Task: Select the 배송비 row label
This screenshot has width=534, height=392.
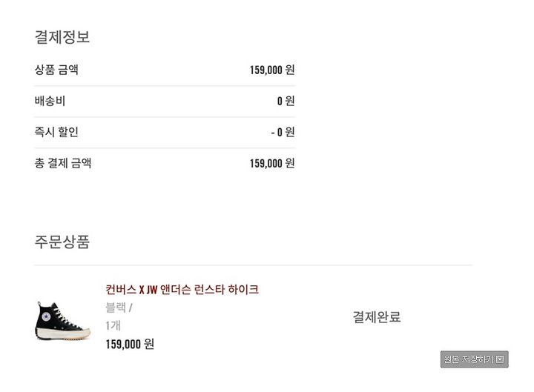Action: (x=50, y=101)
